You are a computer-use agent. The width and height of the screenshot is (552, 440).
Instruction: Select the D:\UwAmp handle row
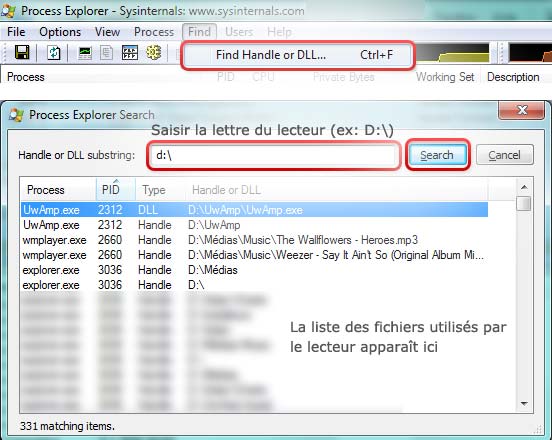point(254,225)
